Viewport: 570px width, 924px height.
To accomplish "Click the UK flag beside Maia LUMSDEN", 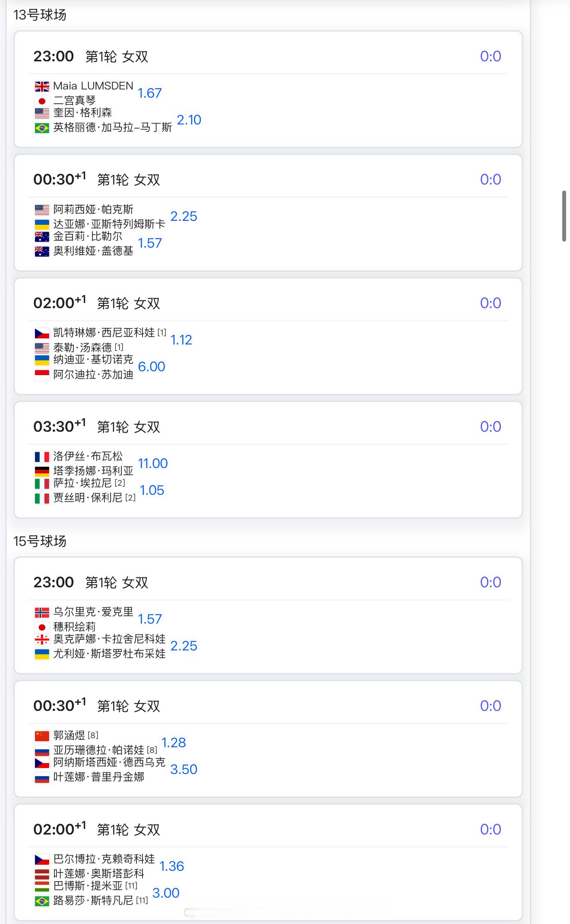I will [x=42, y=86].
